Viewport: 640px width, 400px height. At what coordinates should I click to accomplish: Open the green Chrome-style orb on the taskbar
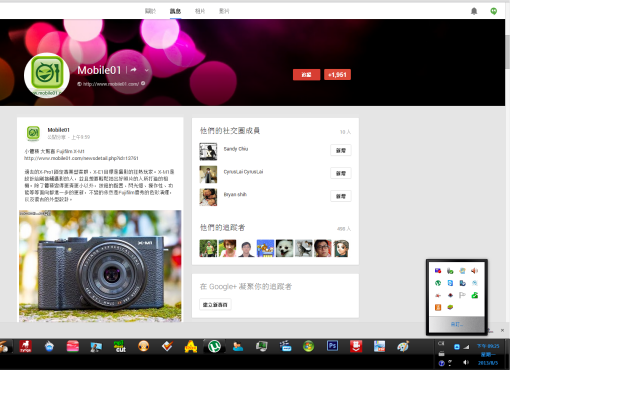pyautogui.click(x=309, y=347)
